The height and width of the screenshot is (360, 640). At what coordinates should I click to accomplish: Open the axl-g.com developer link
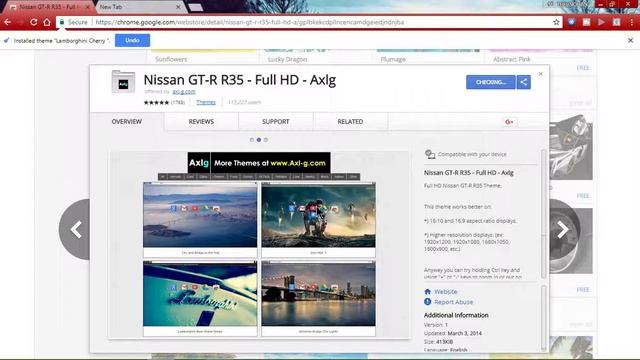click(x=184, y=92)
